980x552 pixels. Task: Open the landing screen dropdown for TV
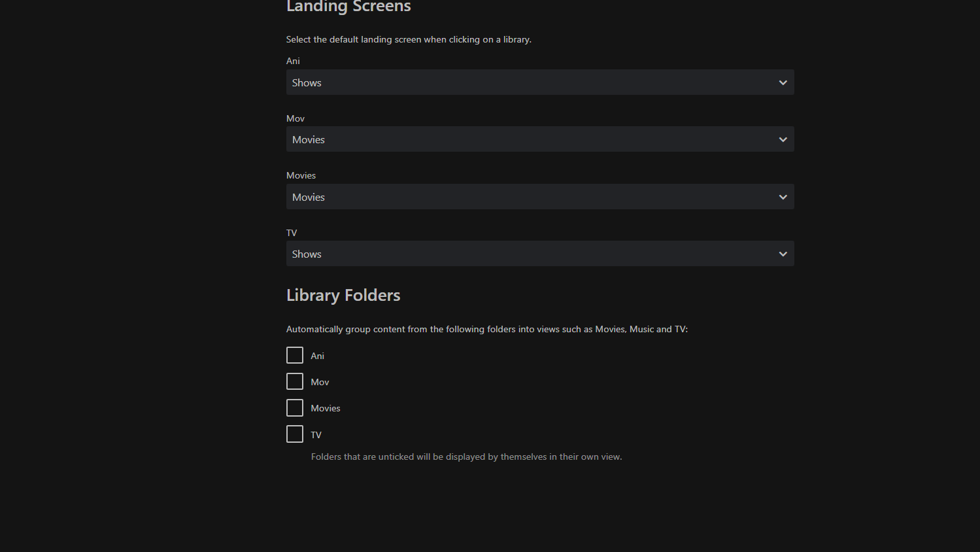[539, 254]
